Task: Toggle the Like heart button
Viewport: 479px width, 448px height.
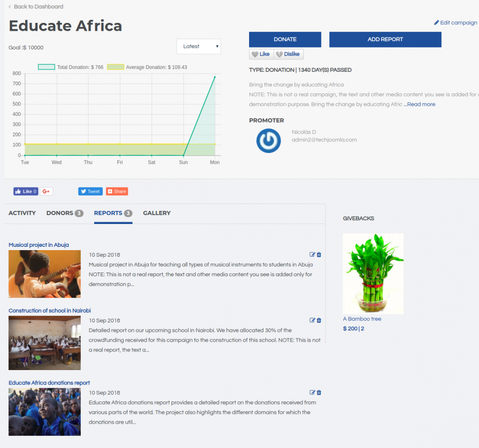Action: point(261,54)
